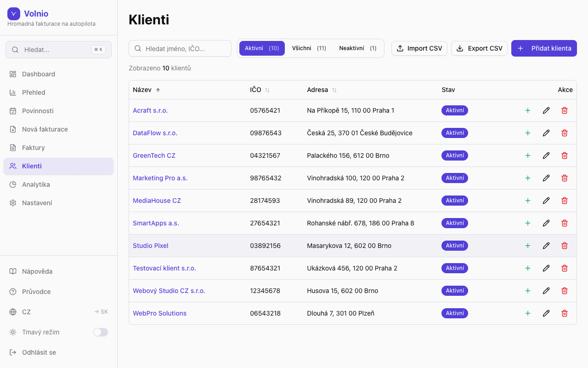
Task: Click green plus icon in Studio Pixel row
Action: (x=528, y=246)
